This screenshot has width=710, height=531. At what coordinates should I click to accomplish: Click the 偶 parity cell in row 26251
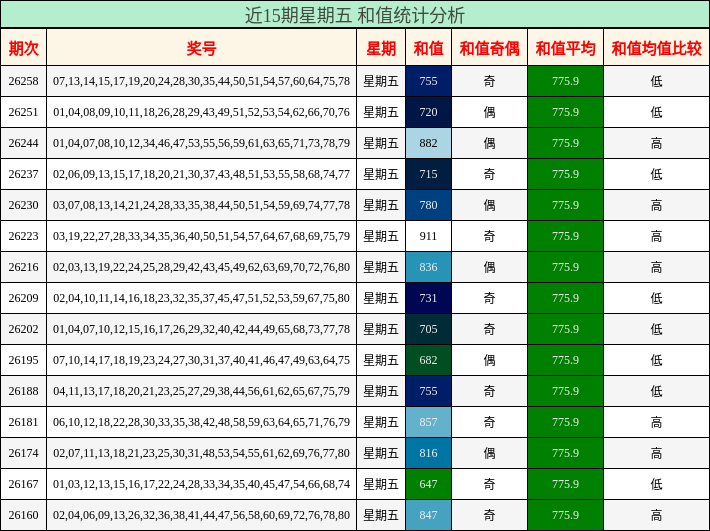[489, 112]
